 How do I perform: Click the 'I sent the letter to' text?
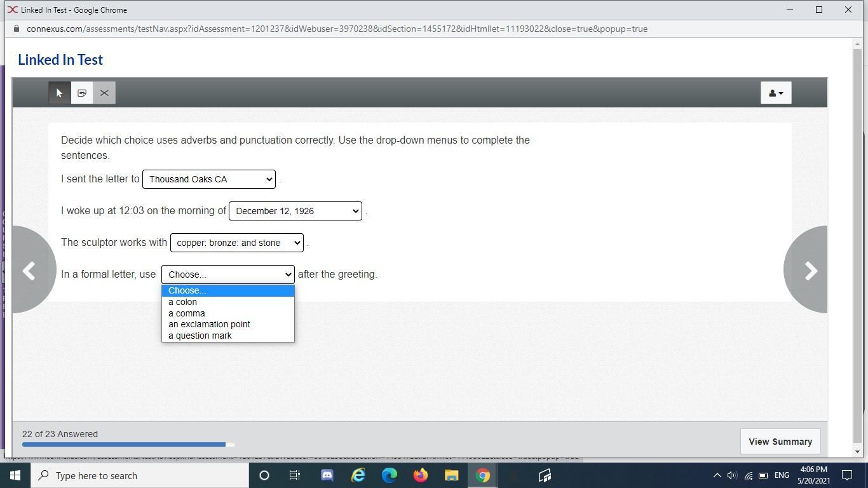coord(100,179)
